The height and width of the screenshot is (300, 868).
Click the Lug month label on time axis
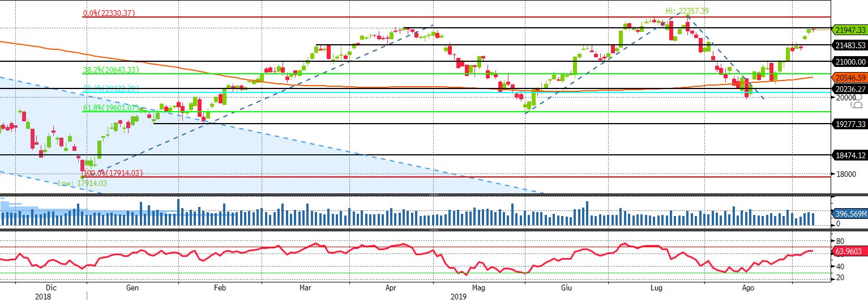point(656,288)
